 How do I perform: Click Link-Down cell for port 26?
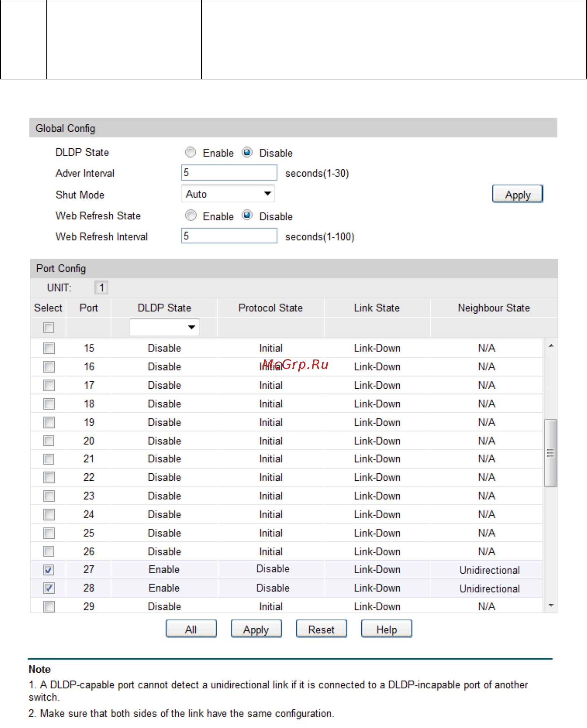pos(377,552)
